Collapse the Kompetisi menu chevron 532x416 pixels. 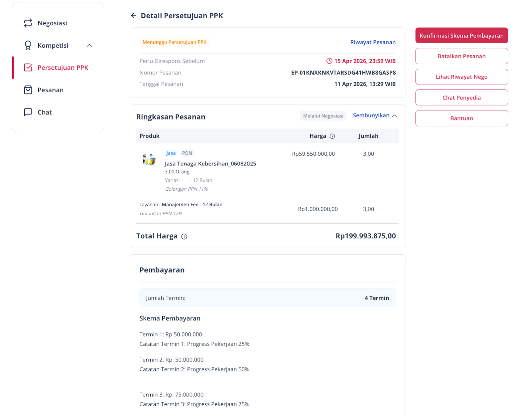pos(89,46)
